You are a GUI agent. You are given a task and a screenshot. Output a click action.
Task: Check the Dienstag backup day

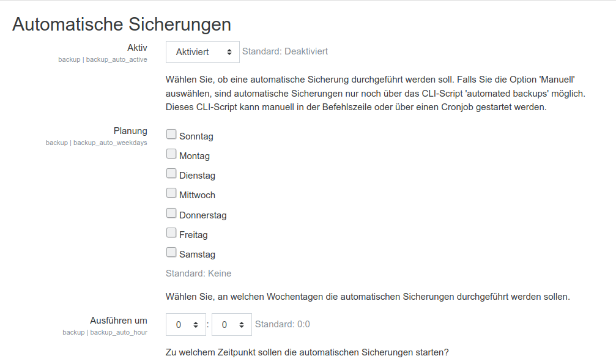171,174
